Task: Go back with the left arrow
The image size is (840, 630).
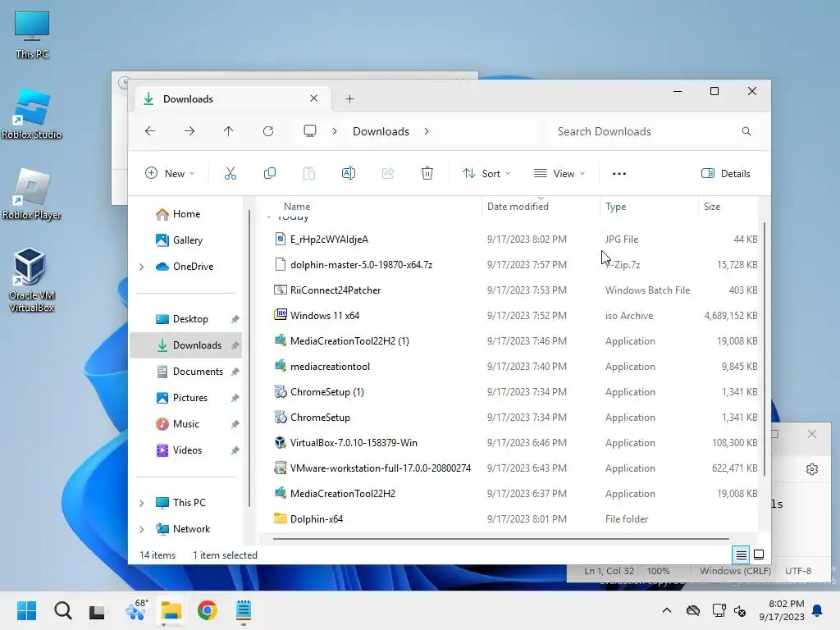Action: coord(150,131)
